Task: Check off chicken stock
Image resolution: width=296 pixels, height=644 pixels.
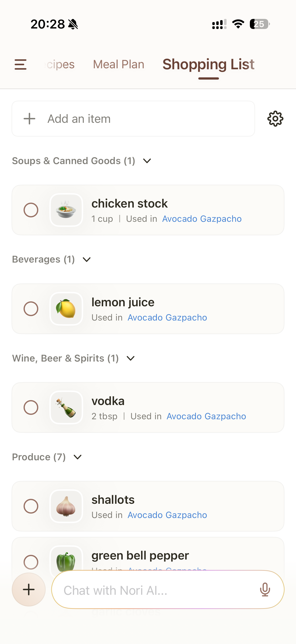Action: [x=31, y=210]
